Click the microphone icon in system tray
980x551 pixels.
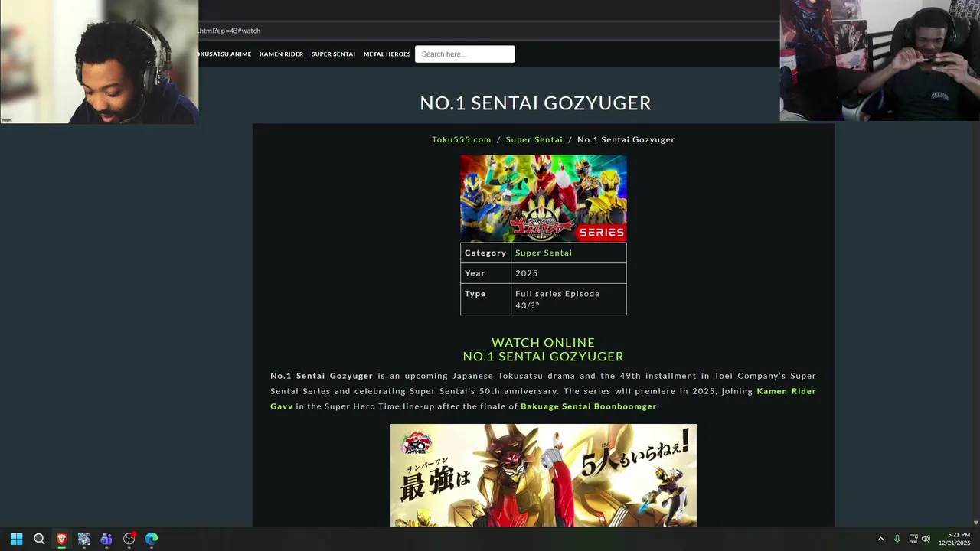[x=897, y=539]
